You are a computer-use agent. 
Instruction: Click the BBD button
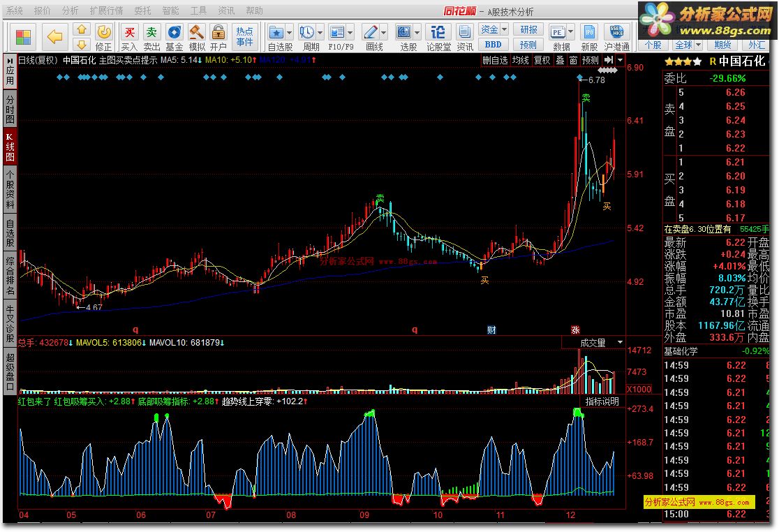(x=494, y=44)
